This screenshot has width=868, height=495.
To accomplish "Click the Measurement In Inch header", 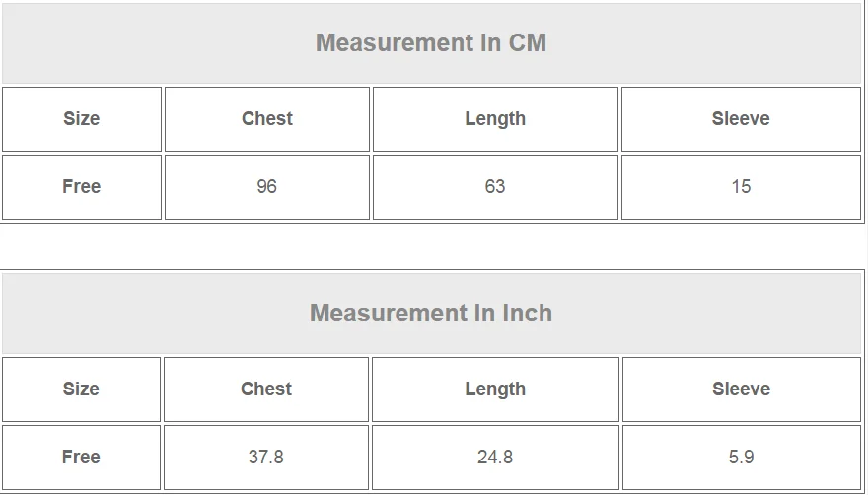I will coord(431,314).
